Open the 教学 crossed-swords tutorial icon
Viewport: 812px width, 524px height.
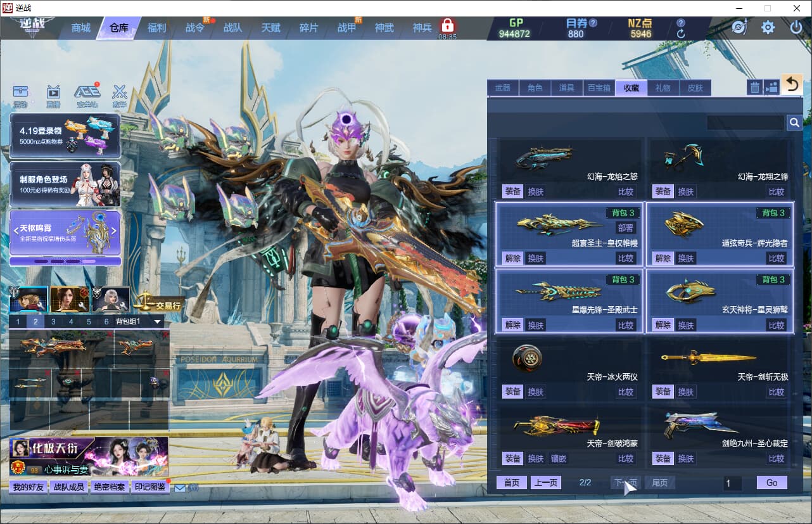click(120, 96)
